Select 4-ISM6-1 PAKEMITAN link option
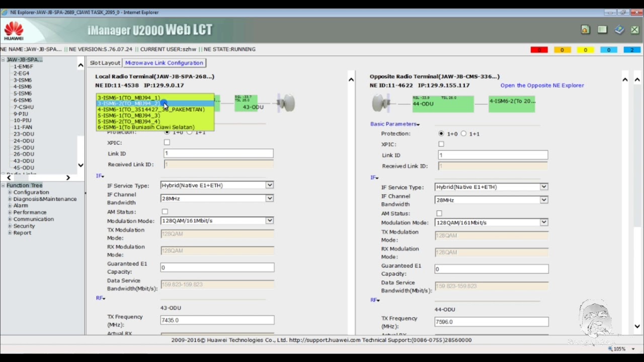644x362 pixels. click(155, 109)
